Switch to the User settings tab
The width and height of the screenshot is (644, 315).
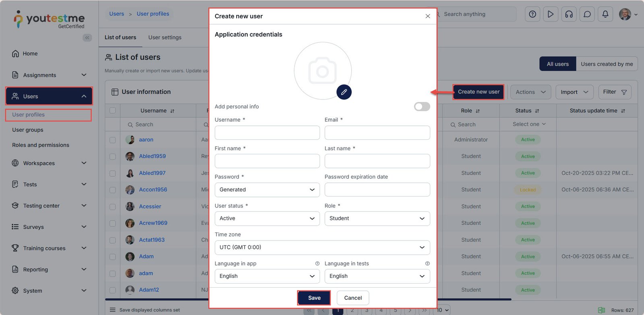165,37
